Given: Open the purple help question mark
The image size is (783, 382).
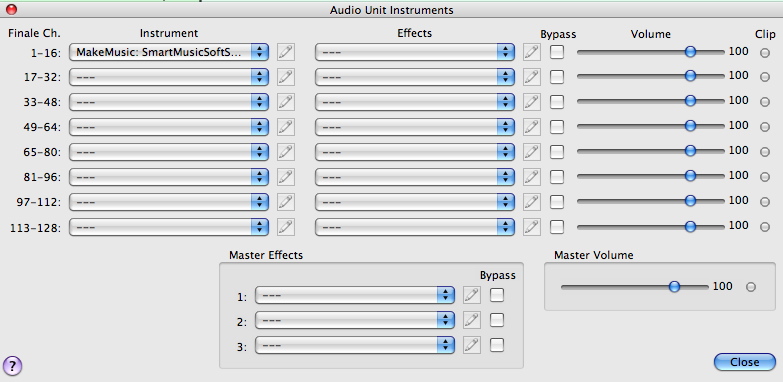Looking at the screenshot, I should point(12,366).
